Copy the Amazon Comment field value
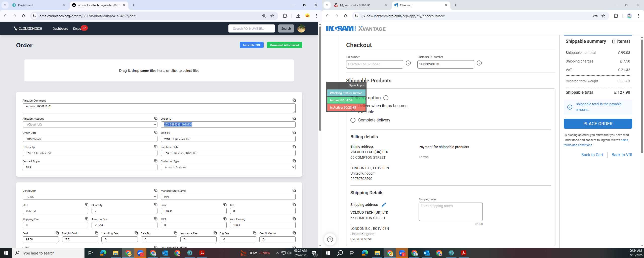 [x=294, y=100]
